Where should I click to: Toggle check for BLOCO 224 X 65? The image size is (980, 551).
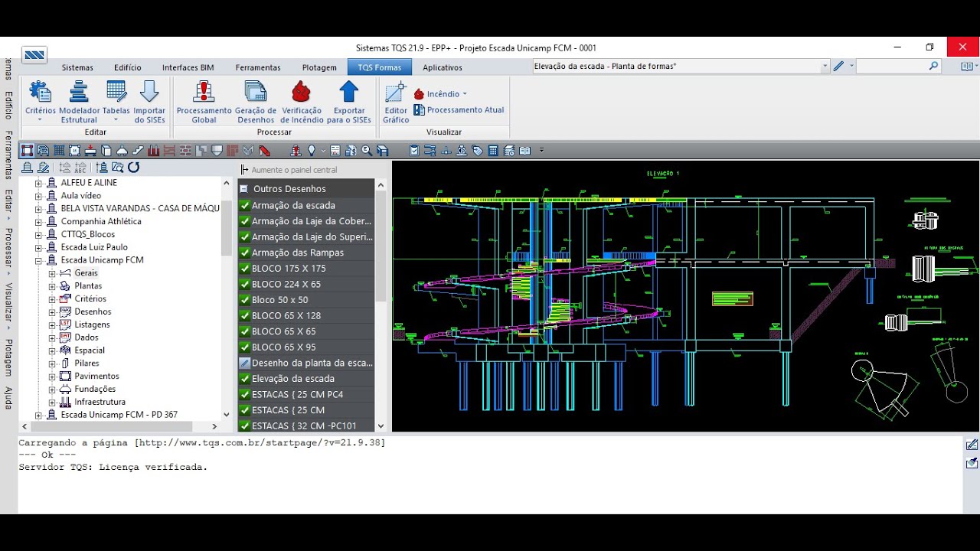point(245,284)
